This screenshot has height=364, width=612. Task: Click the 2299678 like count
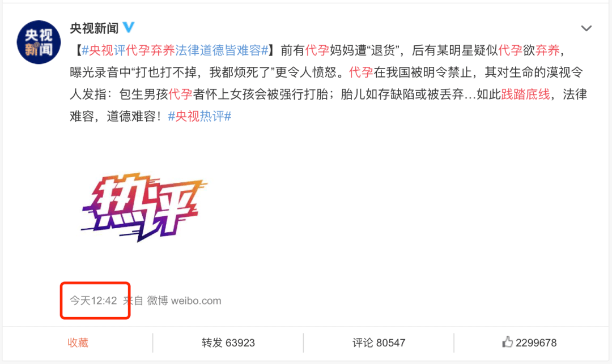[x=536, y=342]
